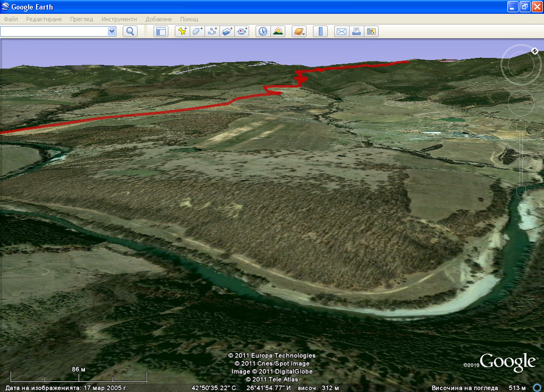The height and width of the screenshot is (392, 544).
Task: Open the Добавяне menu
Action: tap(158, 19)
